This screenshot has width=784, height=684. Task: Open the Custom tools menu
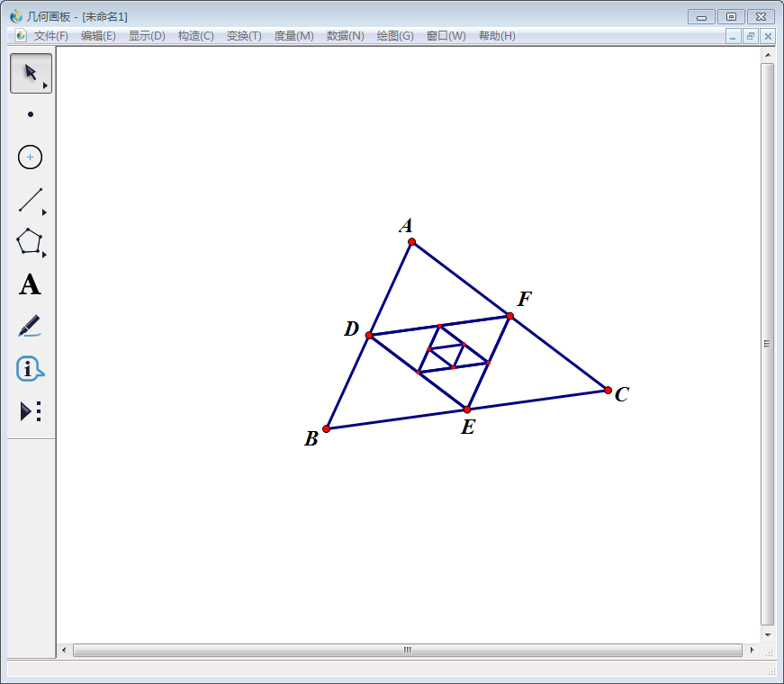[x=30, y=411]
